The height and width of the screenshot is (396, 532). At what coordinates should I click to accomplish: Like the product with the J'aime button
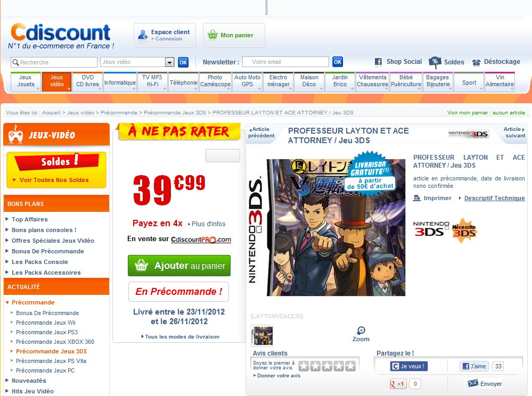[x=474, y=366]
